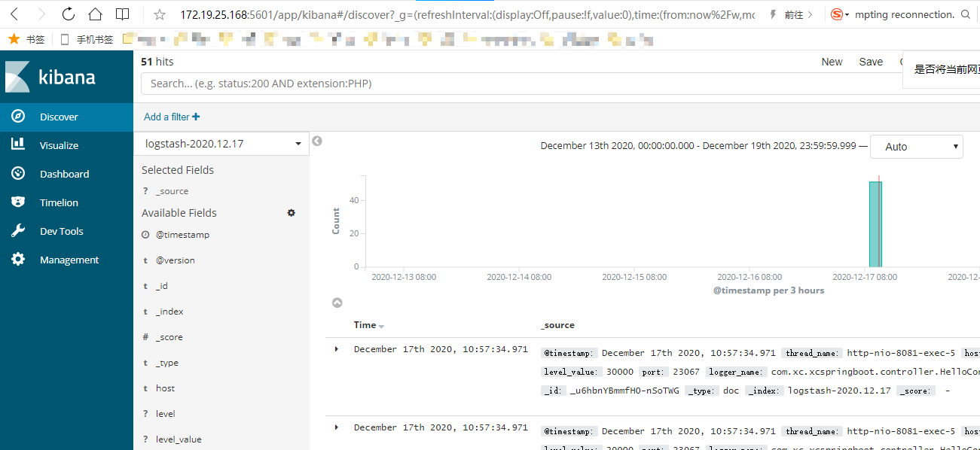Select the @timestamp field
This screenshot has width=980, height=450.
coord(182,235)
